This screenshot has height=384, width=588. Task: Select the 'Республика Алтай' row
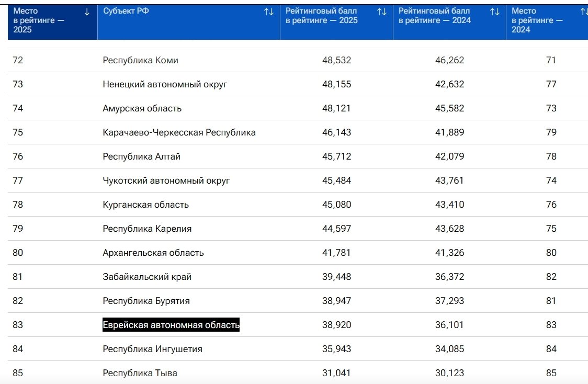(141, 156)
